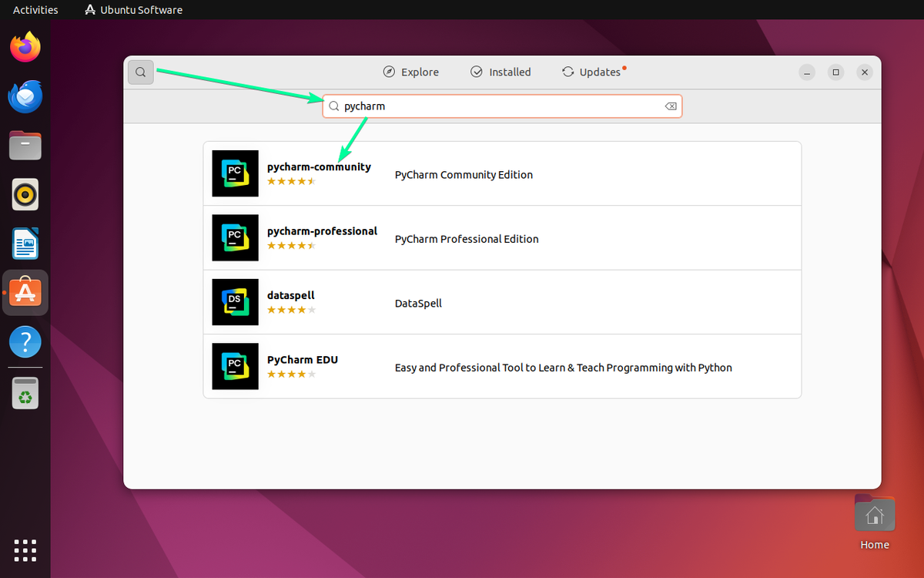Click the PyCharm EDU app icon
Viewport: 924px width, 578px height.
click(x=235, y=366)
